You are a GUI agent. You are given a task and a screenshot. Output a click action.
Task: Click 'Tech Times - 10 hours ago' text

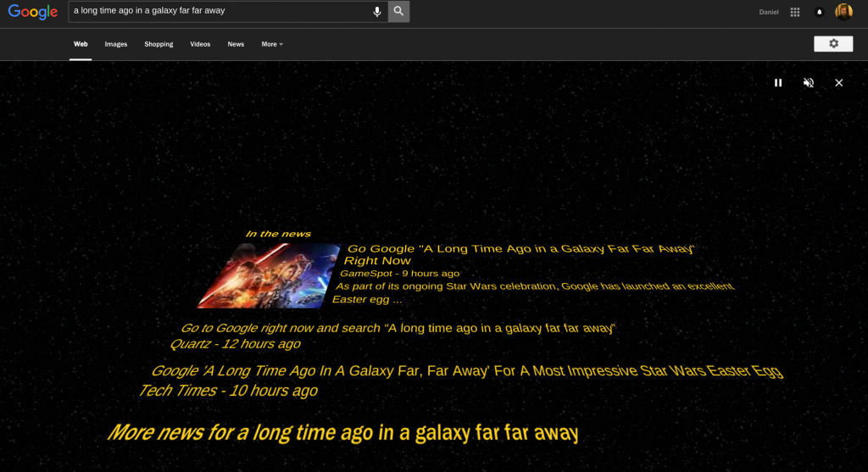point(227,391)
